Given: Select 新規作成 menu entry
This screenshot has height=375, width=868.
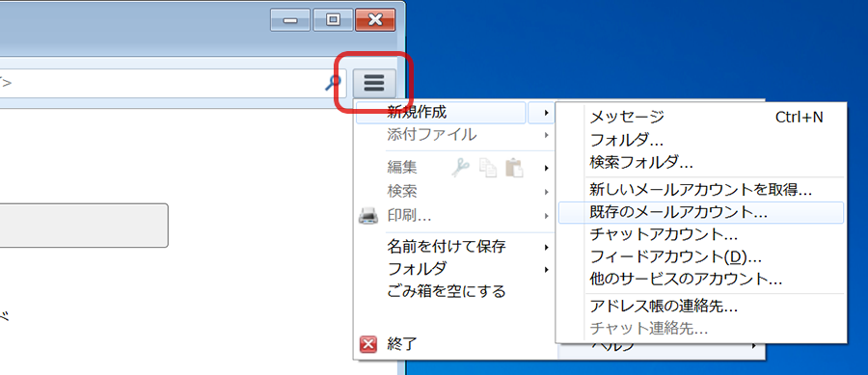Looking at the screenshot, I should pos(441,113).
